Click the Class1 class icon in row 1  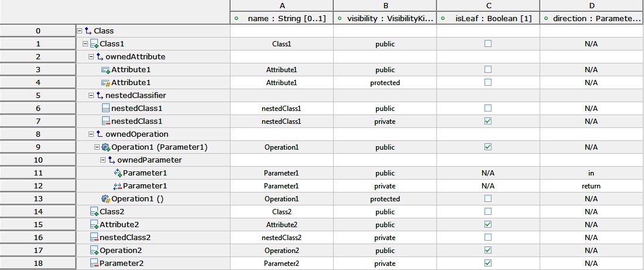point(94,43)
